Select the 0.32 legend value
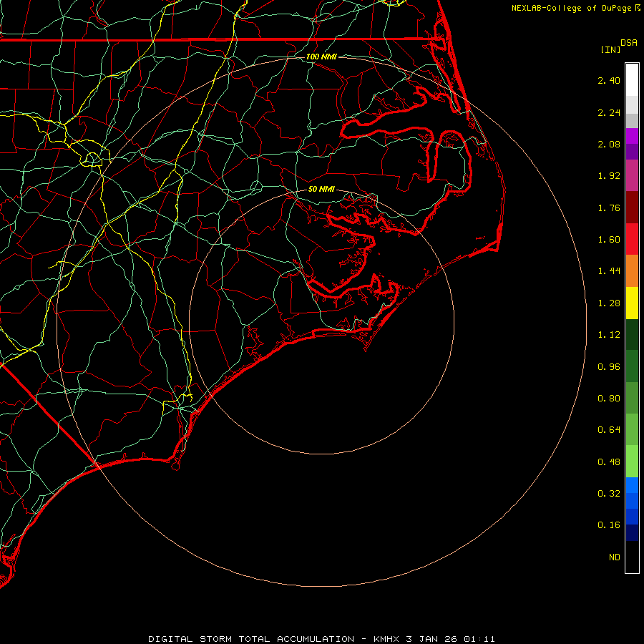 tap(609, 494)
